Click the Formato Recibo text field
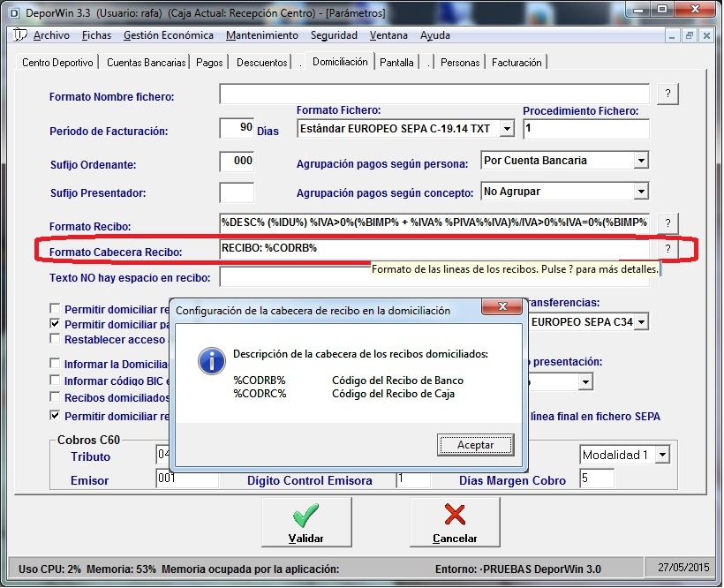The width and height of the screenshot is (724, 588). click(x=434, y=223)
